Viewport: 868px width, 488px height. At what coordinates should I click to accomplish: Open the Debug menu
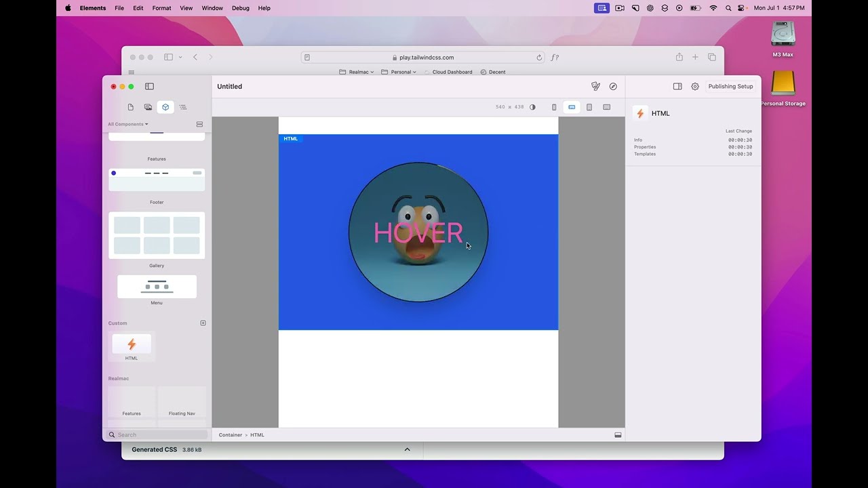click(241, 8)
